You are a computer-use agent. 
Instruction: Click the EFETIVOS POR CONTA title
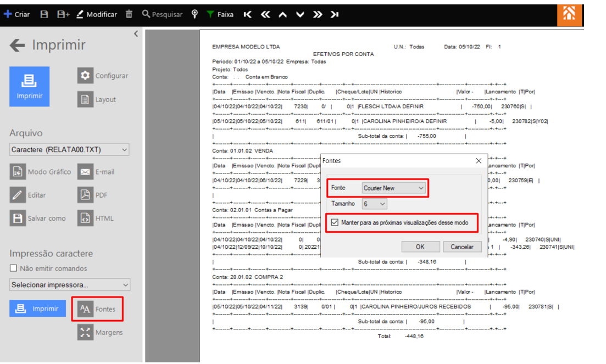(x=343, y=54)
